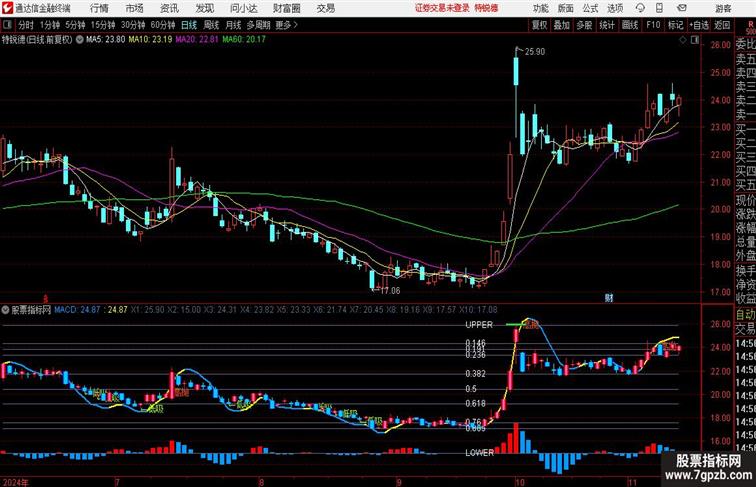The image size is (756, 487).
Task: Click the 财 marker on the chart
Action: tap(609, 298)
